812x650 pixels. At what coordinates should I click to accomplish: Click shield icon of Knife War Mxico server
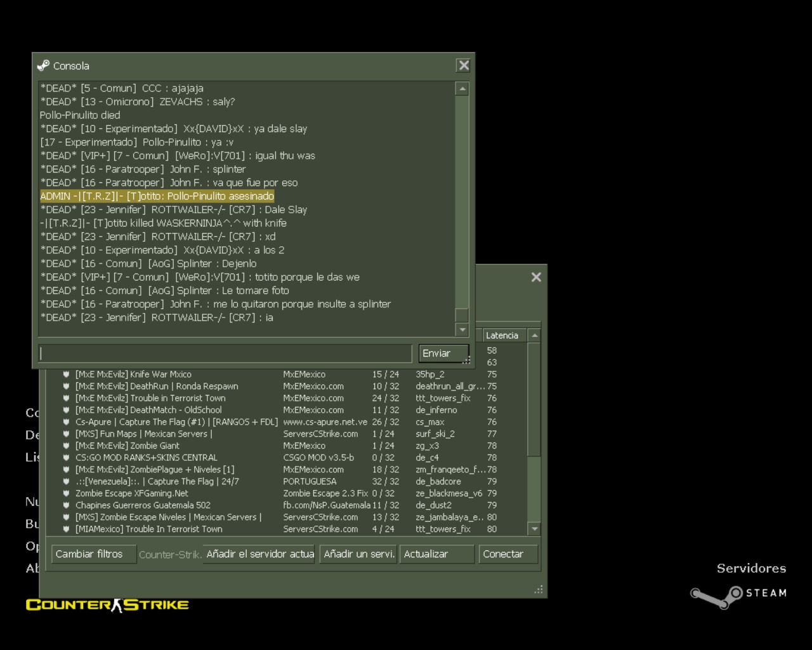(x=66, y=375)
